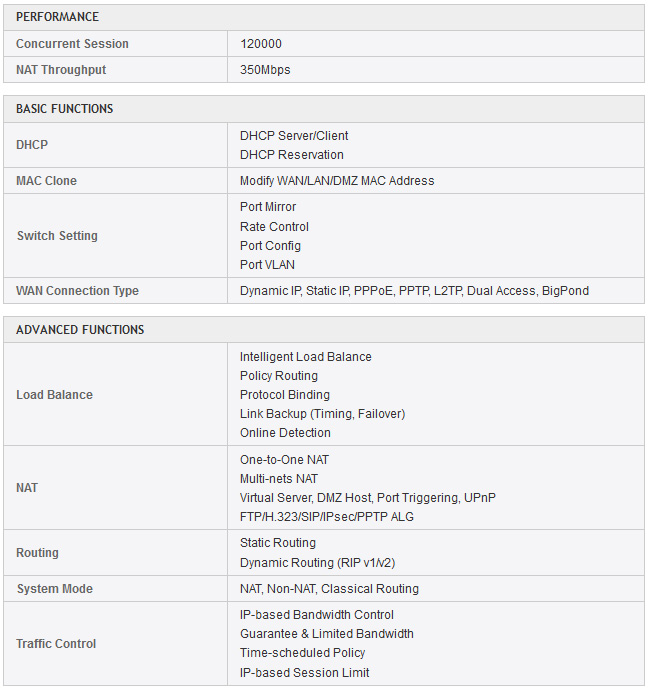Click the Concurrent Session row label
This screenshot has width=654, height=688.
(72, 44)
